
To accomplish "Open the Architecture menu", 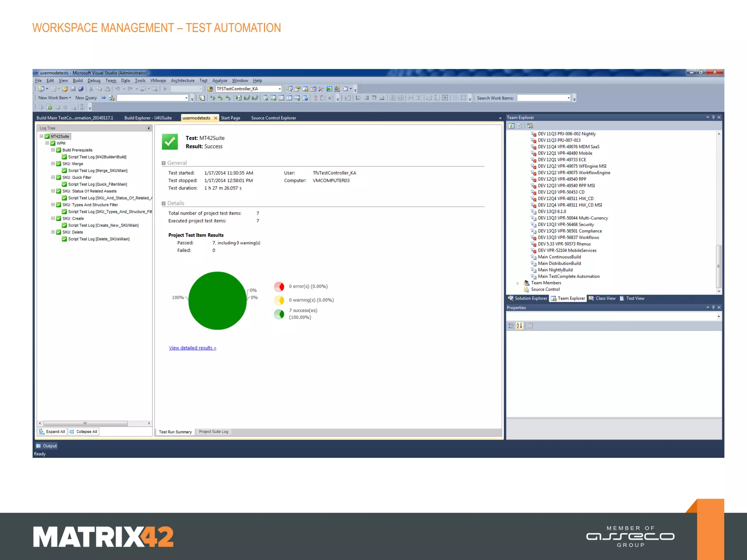I will coord(182,81).
